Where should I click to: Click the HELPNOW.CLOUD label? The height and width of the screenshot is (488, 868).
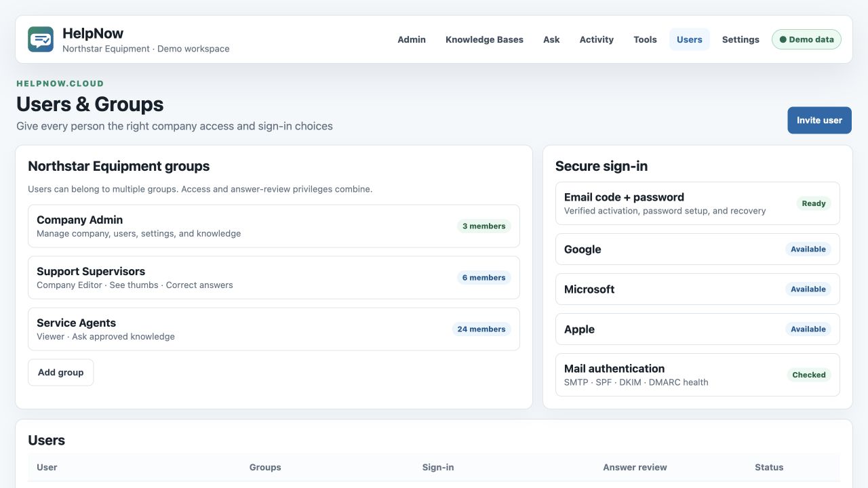60,83
